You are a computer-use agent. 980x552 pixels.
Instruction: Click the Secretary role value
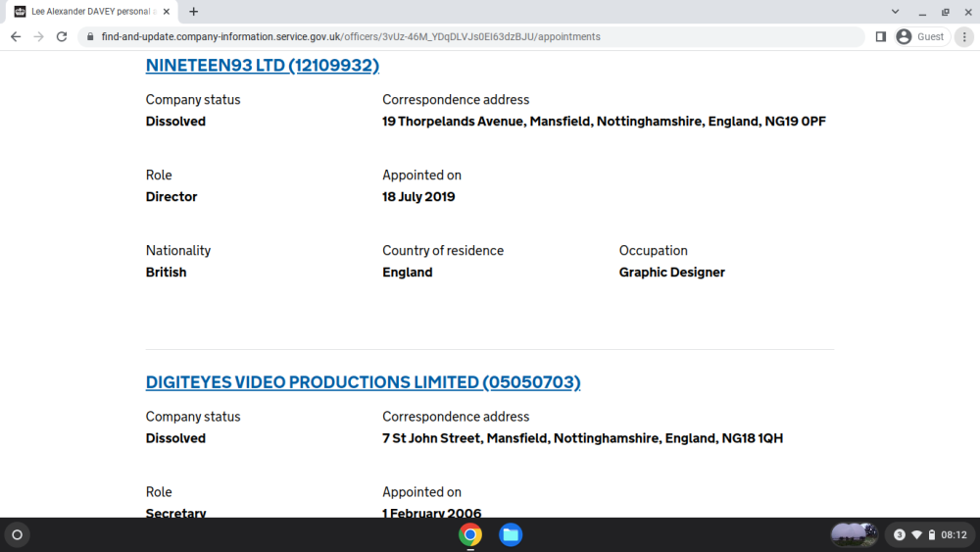tap(175, 513)
